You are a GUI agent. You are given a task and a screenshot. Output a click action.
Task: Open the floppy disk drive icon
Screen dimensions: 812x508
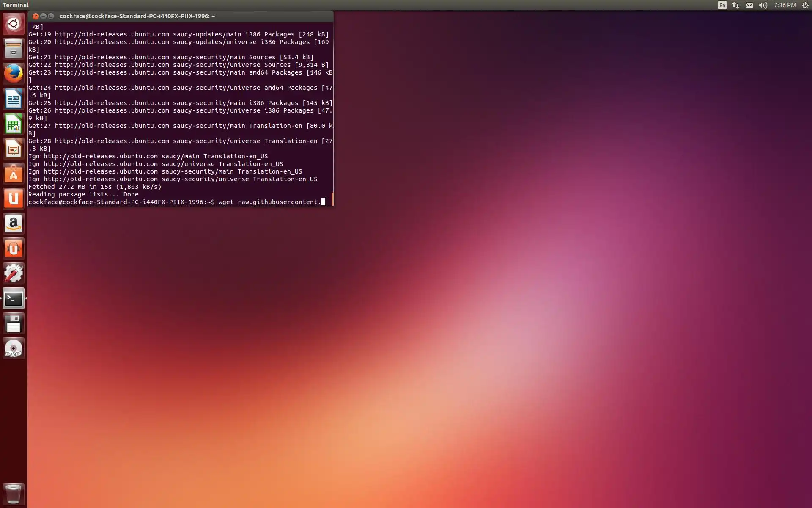(x=14, y=324)
